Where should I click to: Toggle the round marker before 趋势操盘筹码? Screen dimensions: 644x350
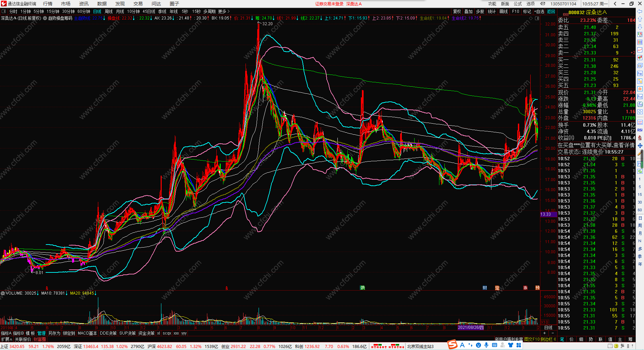tap(45, 18)
